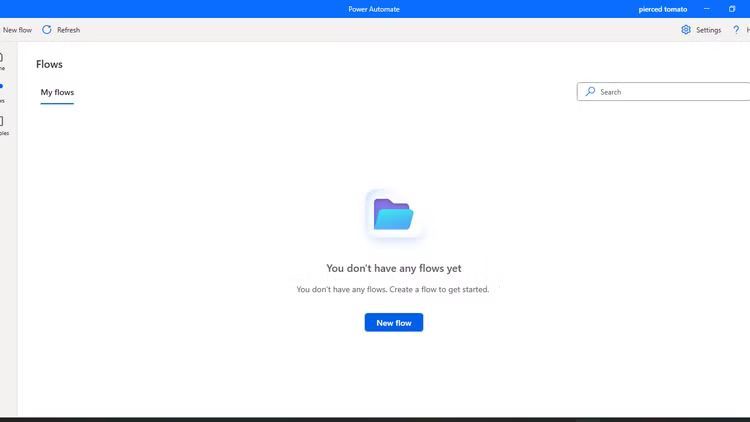Image resolution: width=750 pixels, height=422 pixels.
Task: Minimize the Power Automate window
Action: 706,9
